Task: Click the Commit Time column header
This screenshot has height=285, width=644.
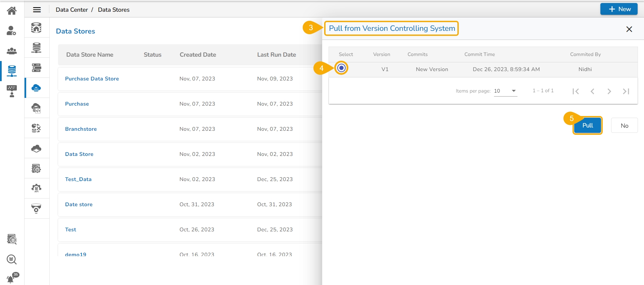Action: [480, 54]
